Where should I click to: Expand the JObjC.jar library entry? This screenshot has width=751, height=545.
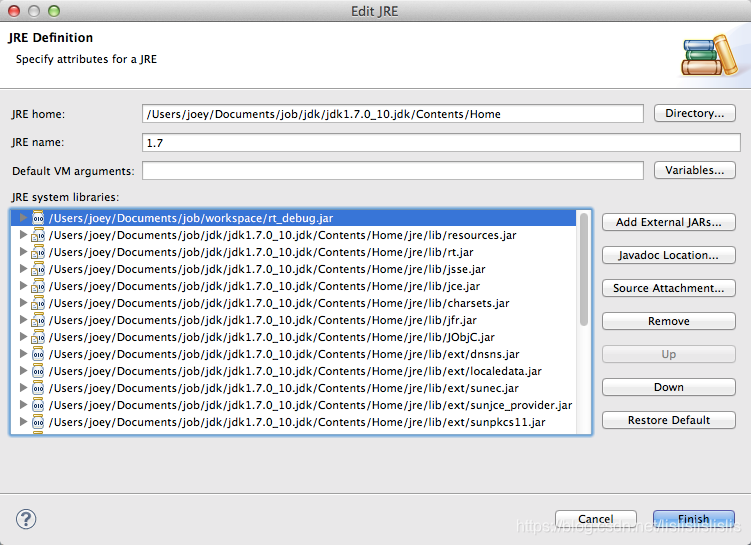click(x=23, y=337)
